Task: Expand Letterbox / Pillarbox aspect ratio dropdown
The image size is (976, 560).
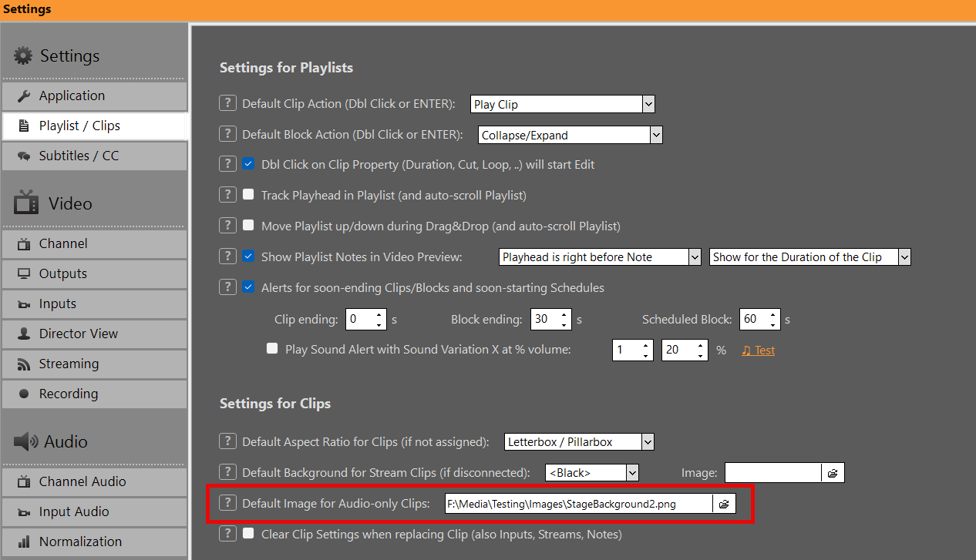Action: click(648, 441)
